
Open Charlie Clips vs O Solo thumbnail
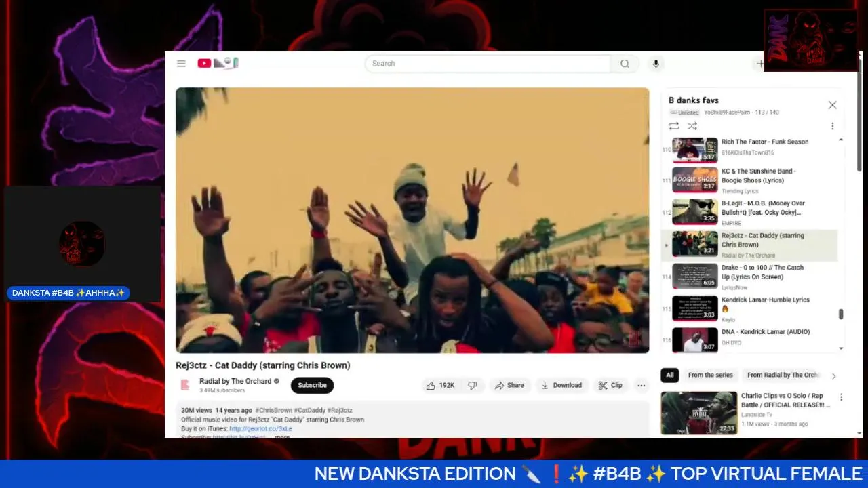[698, 412]
